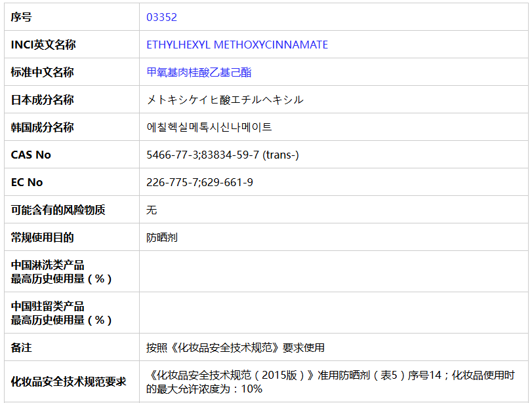532x403 pixels.
Task: Click the INCI英文名称 row label
Action: pyautogui.click(x=43, y=45)
